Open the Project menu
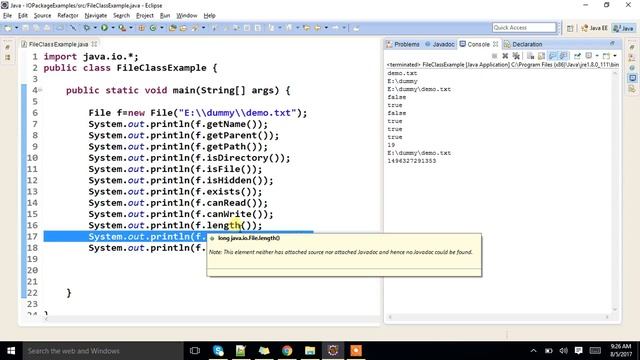The image size is (640, 360). [x=144, y=16]
